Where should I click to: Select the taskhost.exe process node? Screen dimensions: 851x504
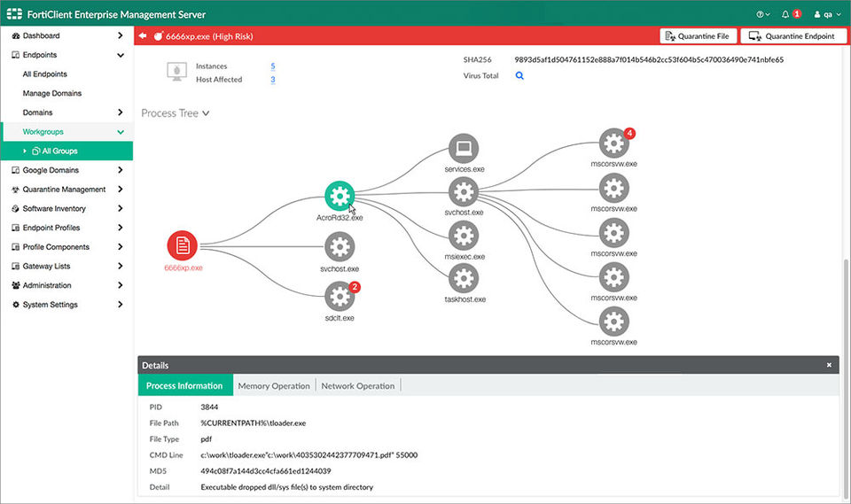tap(464, 278)
